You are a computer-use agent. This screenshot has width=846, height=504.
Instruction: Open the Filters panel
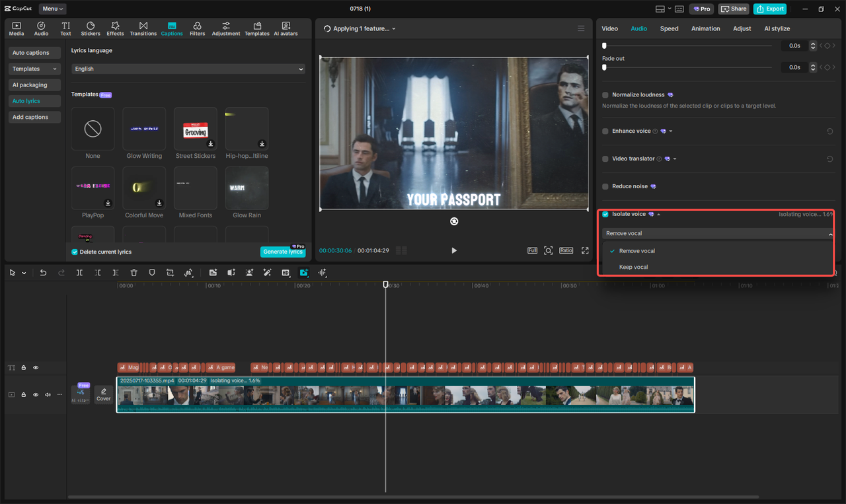click(x=197, y=28)
